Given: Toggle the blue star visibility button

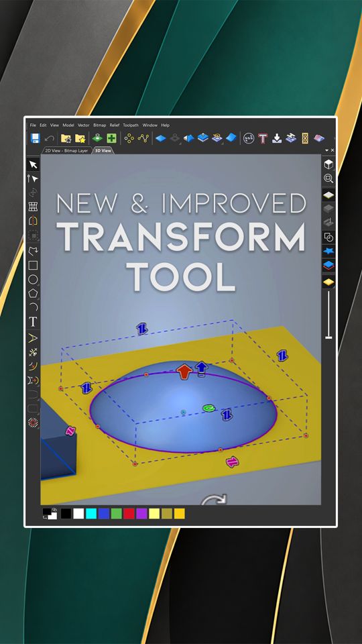Looking at the screenshot, I should click(x=328, y=251).
